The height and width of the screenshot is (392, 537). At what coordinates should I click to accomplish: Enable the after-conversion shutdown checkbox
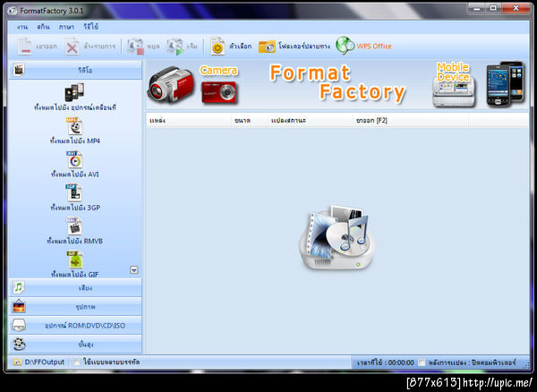(422, 362)
